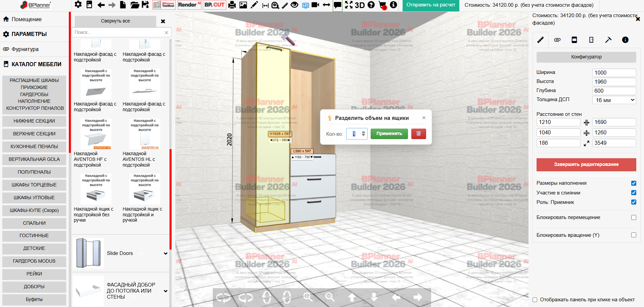Open BPlanner TeleMost button
Screen dimensions: 644x307
tap(164, 5)
